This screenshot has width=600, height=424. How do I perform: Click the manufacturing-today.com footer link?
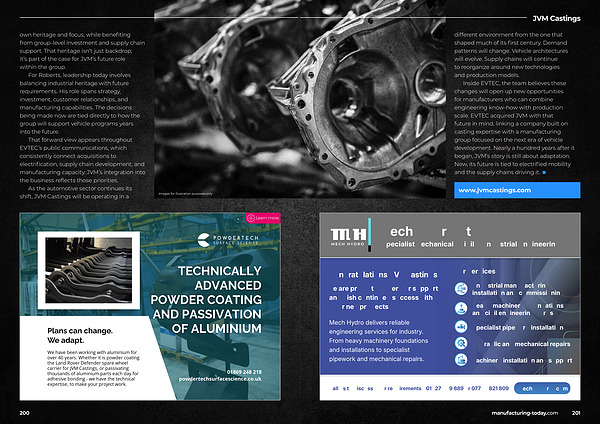click(x=525, y=413)
